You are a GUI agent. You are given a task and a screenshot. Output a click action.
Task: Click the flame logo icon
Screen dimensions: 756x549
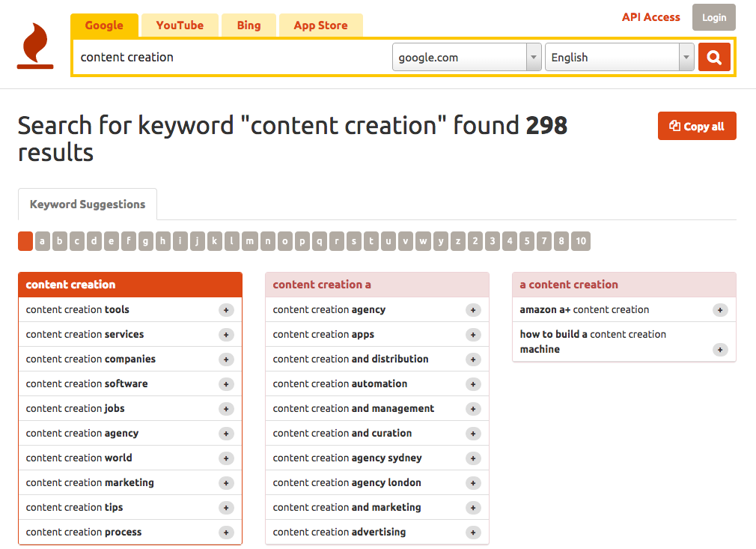point(35,46)
